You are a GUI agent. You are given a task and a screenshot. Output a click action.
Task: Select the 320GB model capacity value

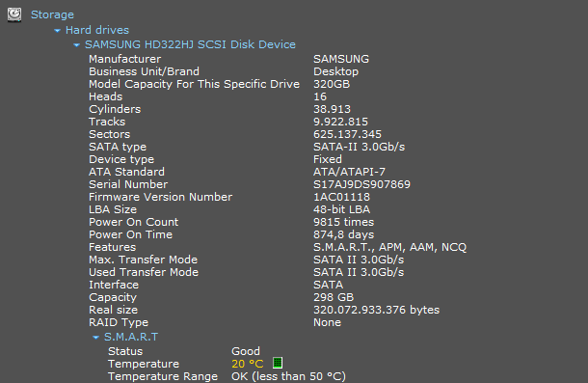click(x=332, y=84)
